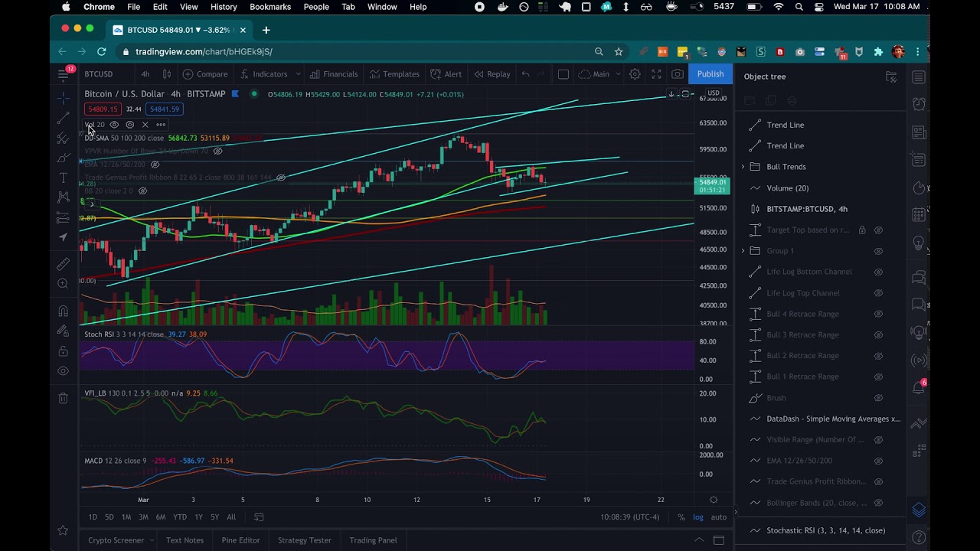Screen dimensions: 980x551
Task: Set range to 1Y
Action: tap(198, 517)
